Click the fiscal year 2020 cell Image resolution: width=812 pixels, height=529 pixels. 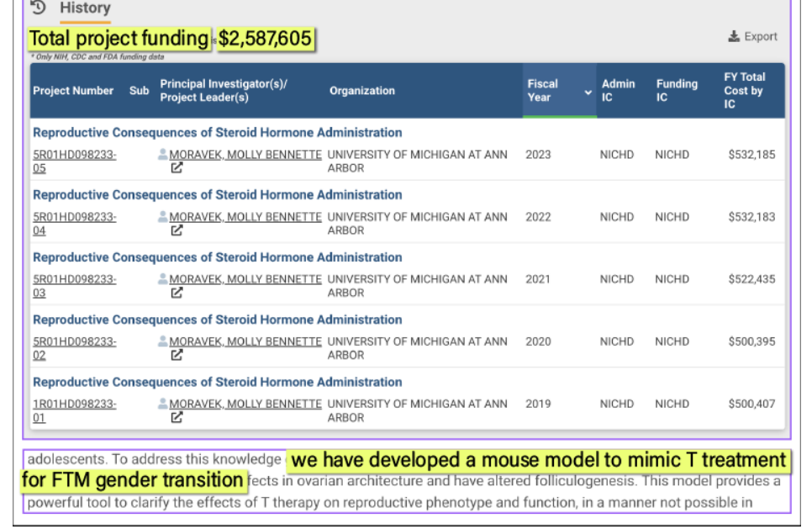538,341
